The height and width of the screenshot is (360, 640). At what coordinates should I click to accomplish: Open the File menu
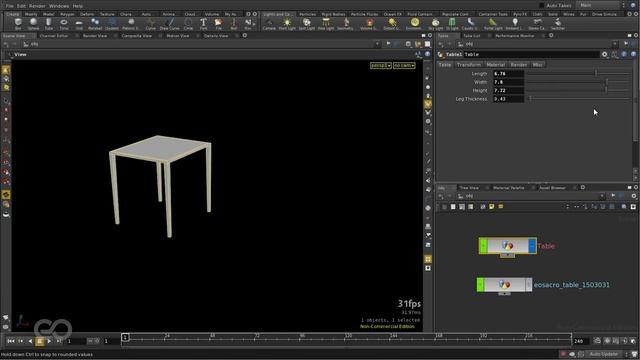9,6
